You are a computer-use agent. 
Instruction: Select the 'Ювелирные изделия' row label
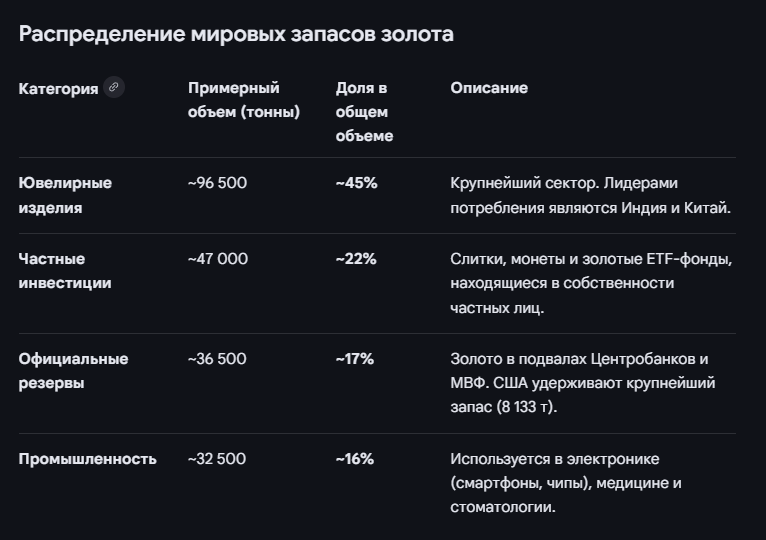pyautogui.click(x=65, y=196)
